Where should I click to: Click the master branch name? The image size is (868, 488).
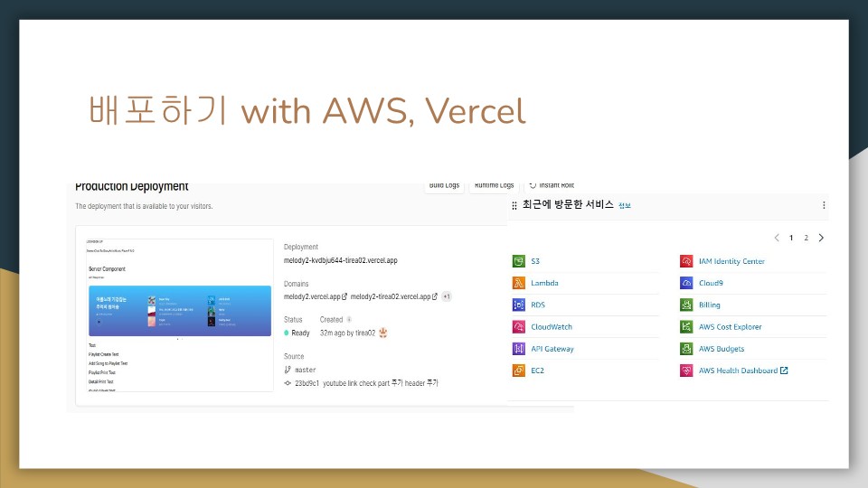pyautogui.click(x=305, y=370)
